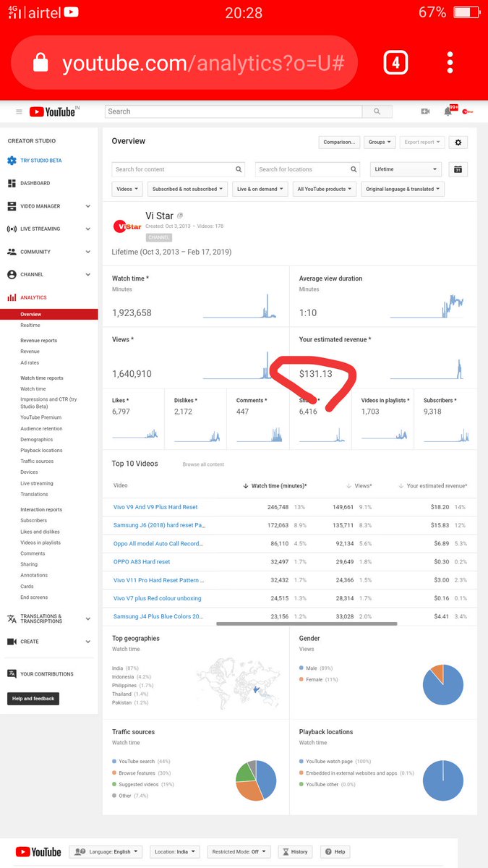Click the History footer button

pos(295,851)
